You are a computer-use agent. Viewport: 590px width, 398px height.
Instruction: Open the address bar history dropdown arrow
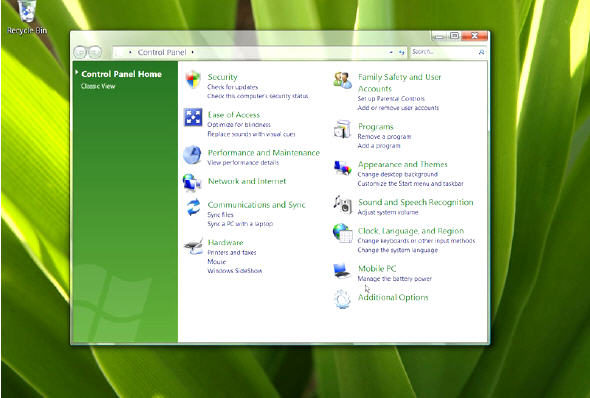[391, 52]
